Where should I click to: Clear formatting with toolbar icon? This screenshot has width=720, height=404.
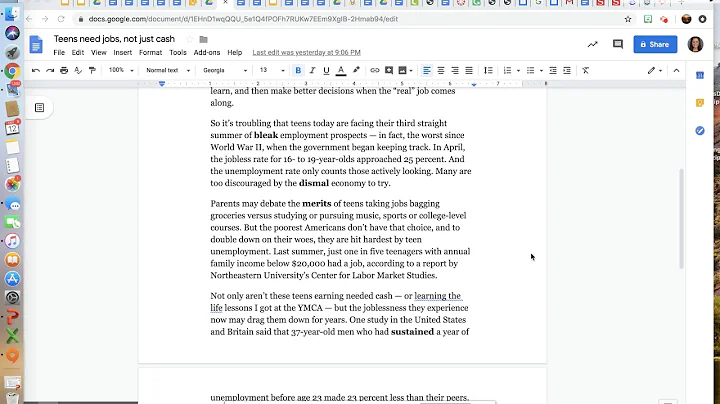tap(585, 70)
